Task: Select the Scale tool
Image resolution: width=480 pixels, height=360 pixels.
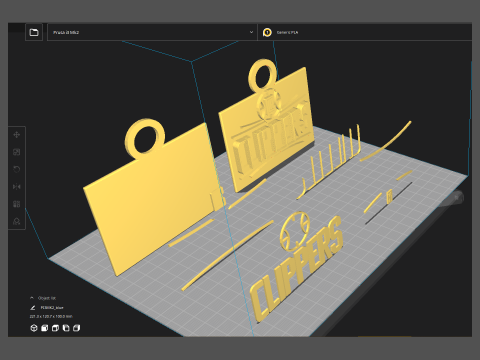Action: [17, 152]
